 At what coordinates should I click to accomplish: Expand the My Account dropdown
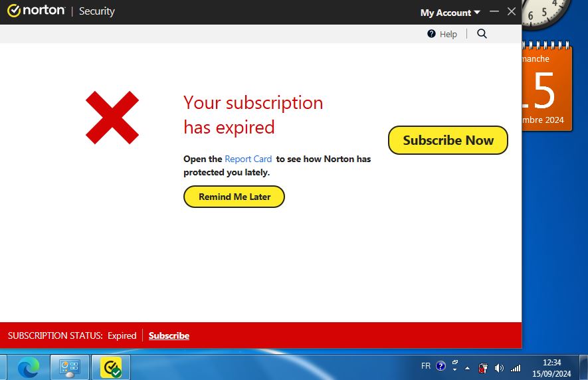[x=450, y=13]
